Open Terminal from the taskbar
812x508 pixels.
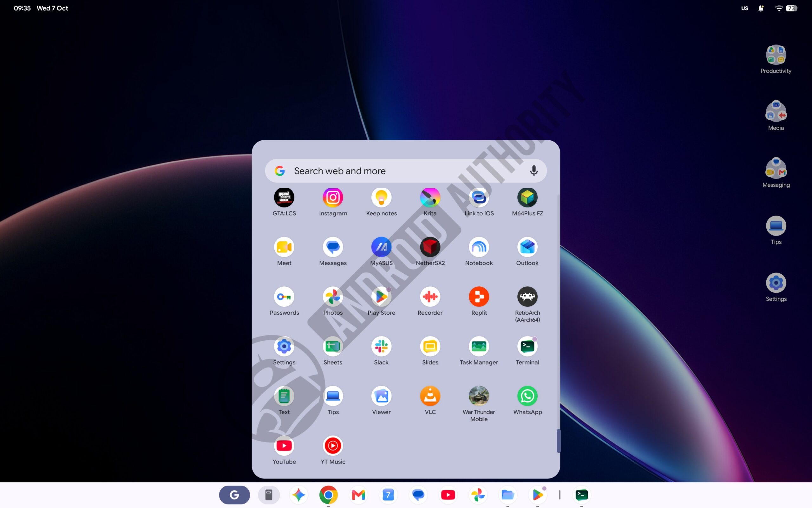pyautogui.click(x=581, y=495)
